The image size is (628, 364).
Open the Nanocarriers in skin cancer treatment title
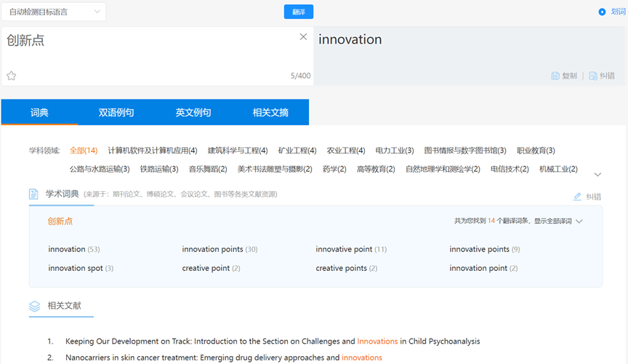coord(223,357)
